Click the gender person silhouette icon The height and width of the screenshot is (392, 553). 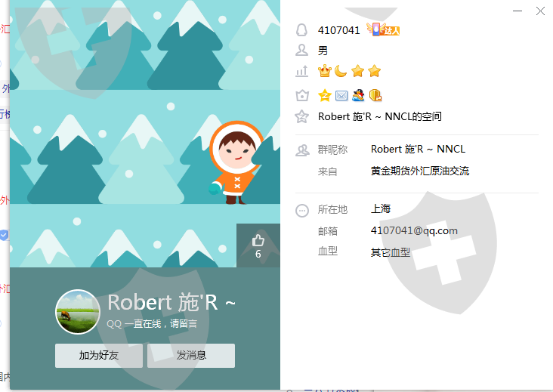[x=301, y=50]
